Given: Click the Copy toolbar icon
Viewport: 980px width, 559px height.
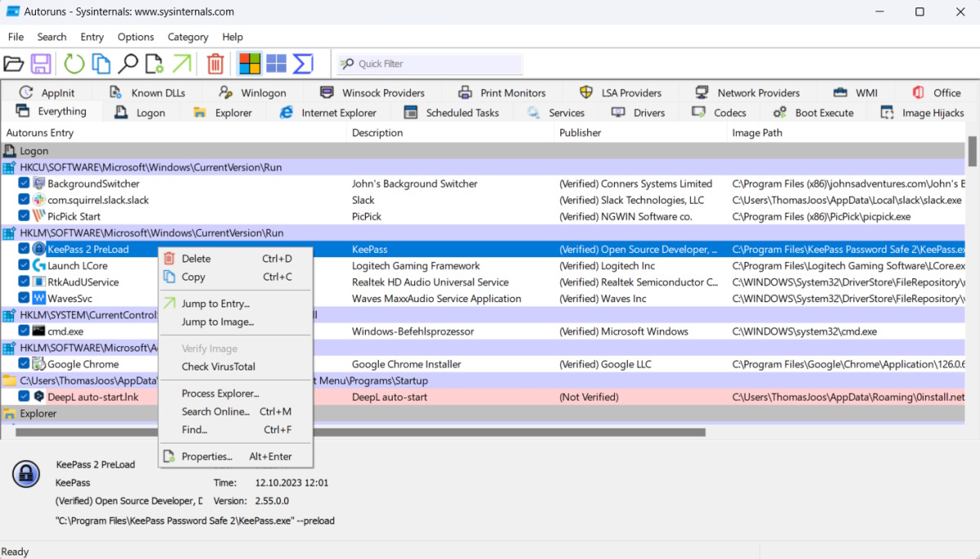Looking at the screenshot, I should point(101,64).
